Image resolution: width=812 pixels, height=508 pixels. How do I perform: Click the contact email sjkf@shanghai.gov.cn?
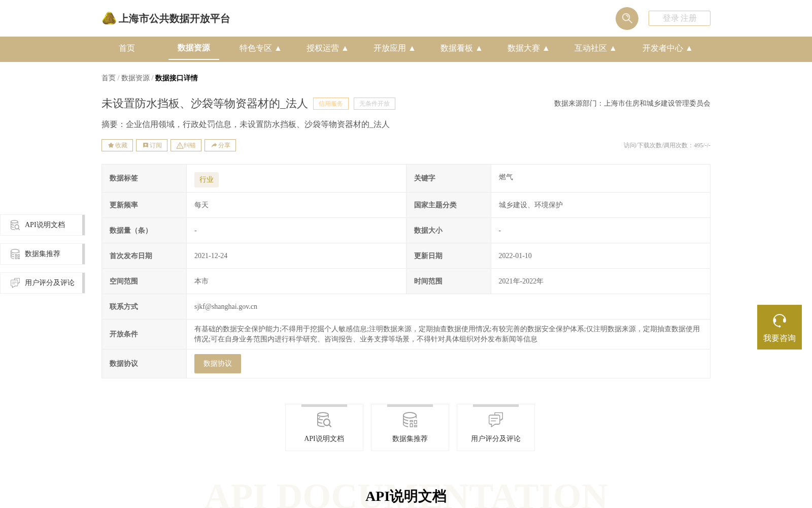click(x=226, y=307)
